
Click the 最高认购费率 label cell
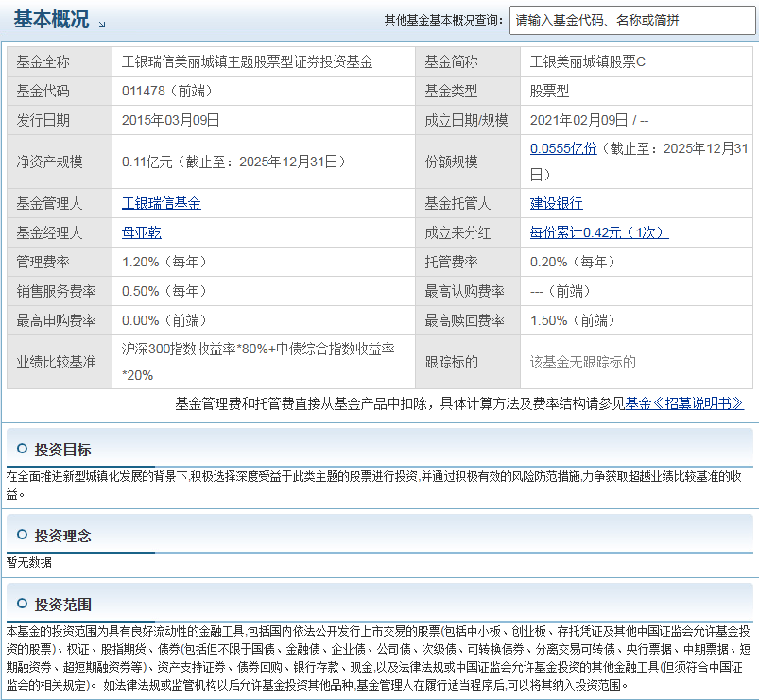point(468,291)
